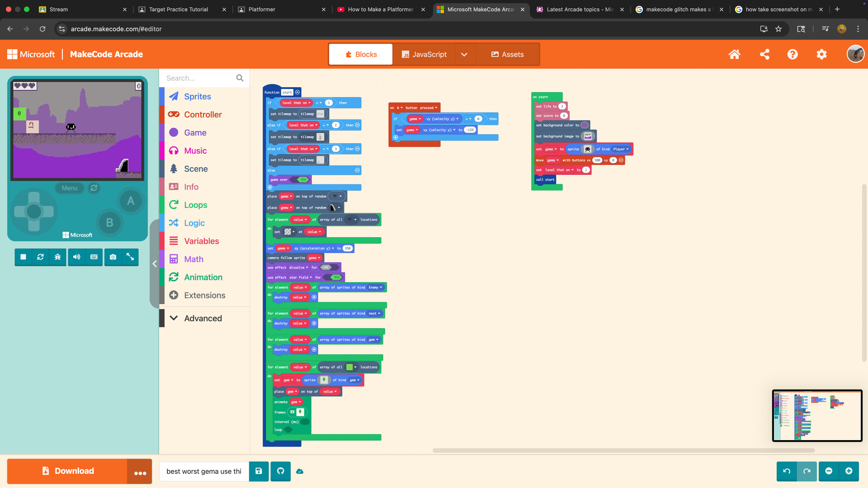
Task: Launch the simulator in fullscreen
Action: (130, 257)
